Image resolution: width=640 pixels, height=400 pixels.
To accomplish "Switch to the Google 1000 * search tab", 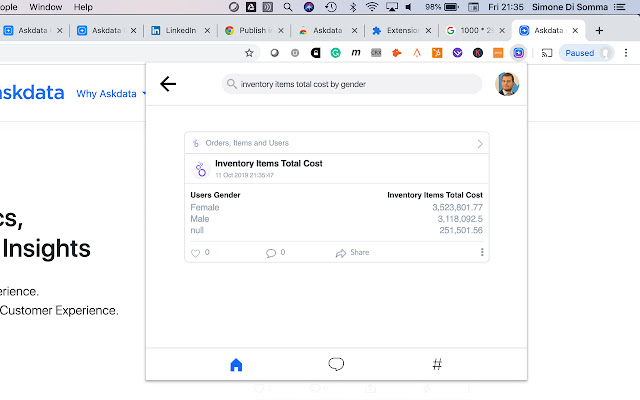I will (x=473, y=30).
